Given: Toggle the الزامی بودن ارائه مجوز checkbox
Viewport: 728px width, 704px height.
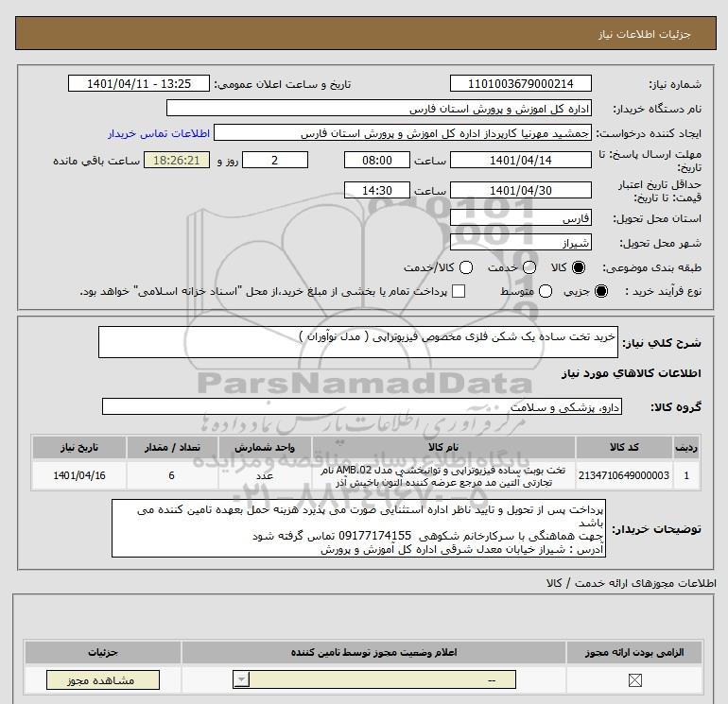Looking at the screenshot, I should click(634, 680).
